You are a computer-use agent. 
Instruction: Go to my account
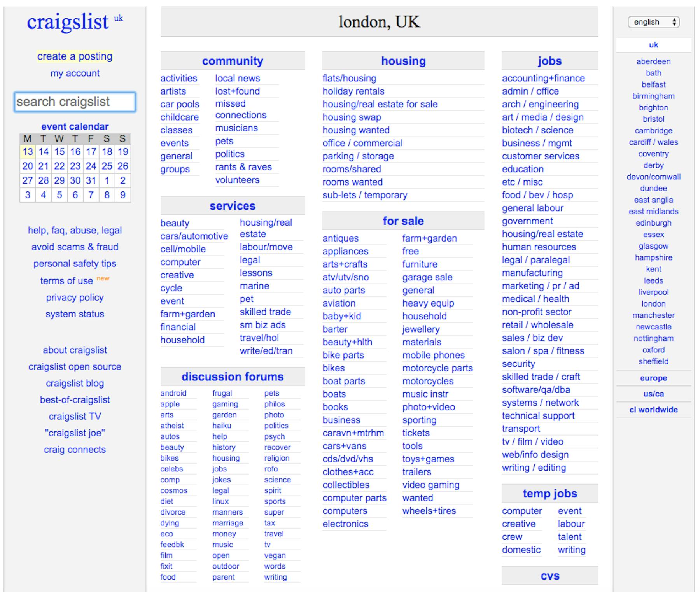(x=75, y=73)
